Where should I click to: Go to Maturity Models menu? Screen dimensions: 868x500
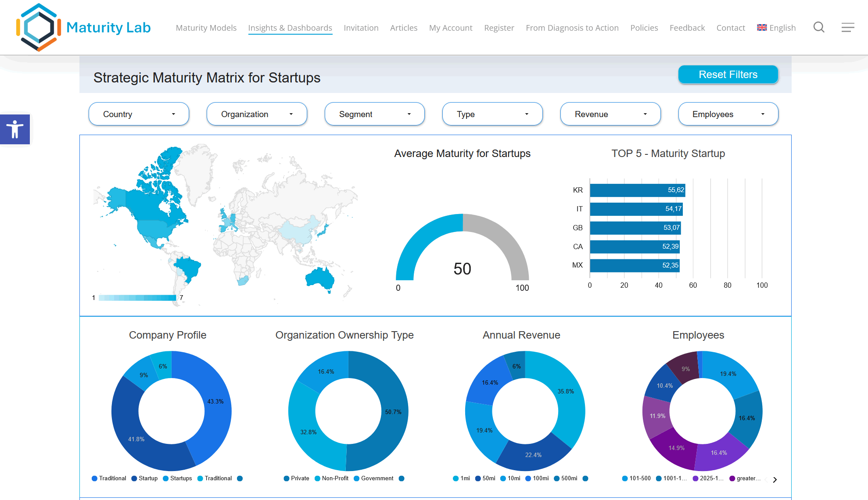(206, 28)
